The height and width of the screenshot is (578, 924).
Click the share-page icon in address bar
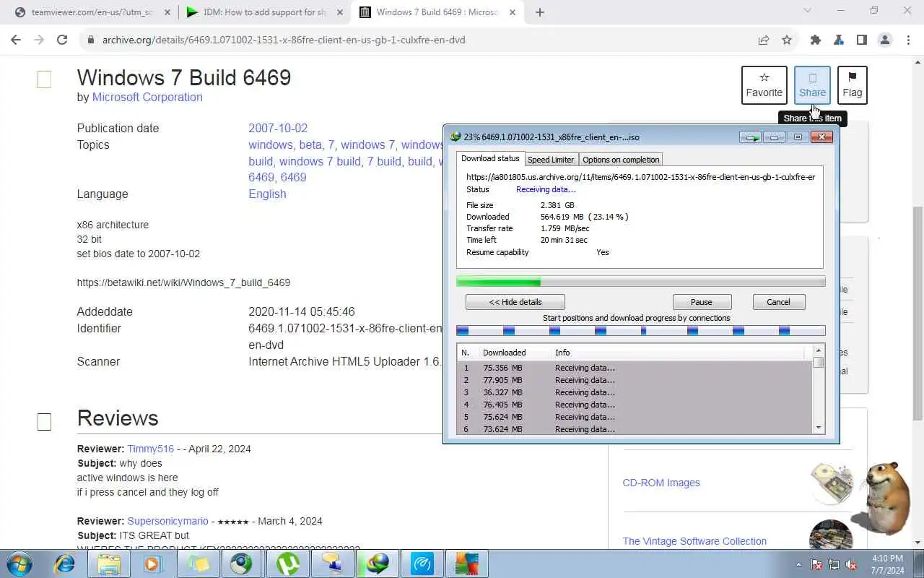[x=764, y=40]
